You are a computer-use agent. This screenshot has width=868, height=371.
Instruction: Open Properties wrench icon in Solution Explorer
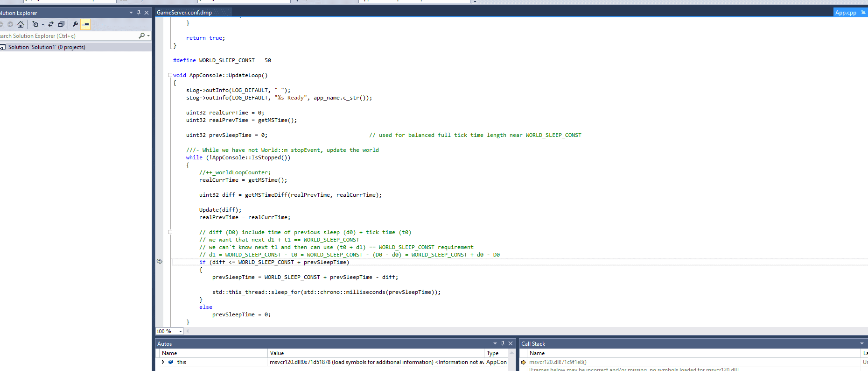(75, 24)
